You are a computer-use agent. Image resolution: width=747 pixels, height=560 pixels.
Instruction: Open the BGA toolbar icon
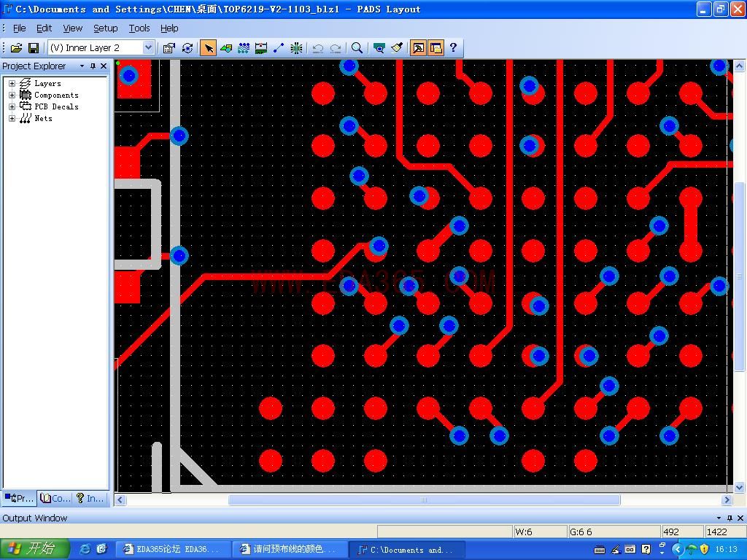coord(296,48)
